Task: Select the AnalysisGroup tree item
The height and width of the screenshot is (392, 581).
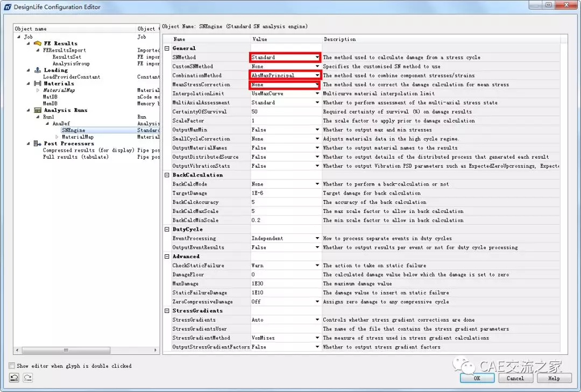Action: click(x=71, y=63)
